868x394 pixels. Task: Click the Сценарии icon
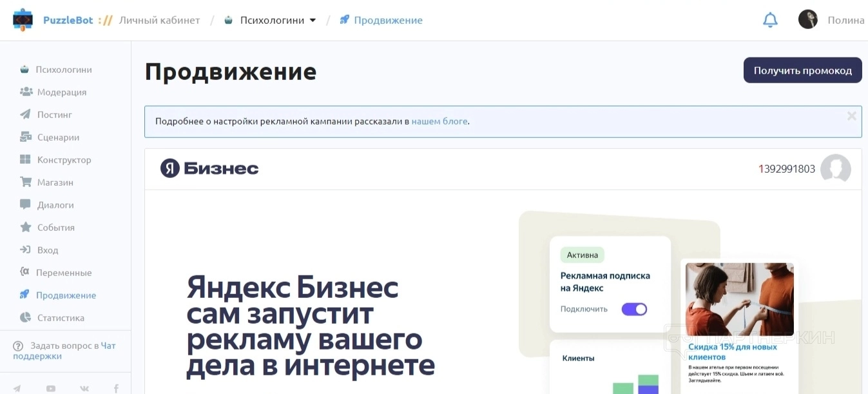point(26,137)
